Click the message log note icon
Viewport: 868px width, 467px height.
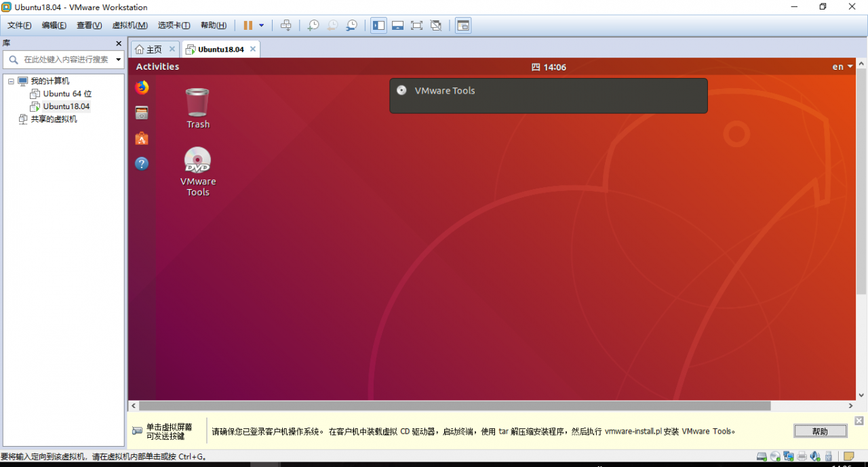click(848, 456)
